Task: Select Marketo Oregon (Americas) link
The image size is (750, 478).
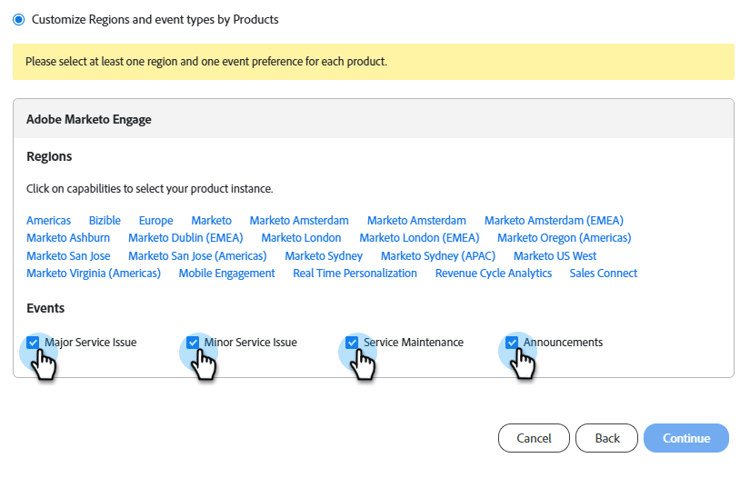Action: click(564, 238)
